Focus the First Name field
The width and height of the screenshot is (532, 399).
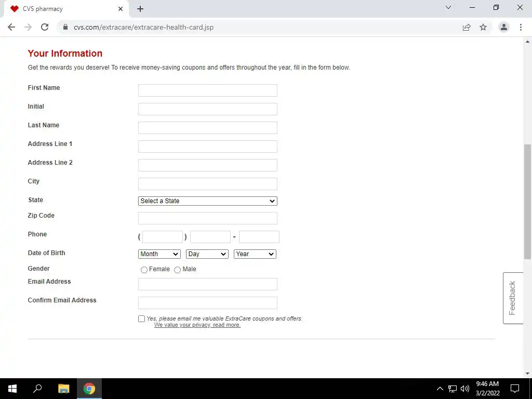pos(208,90)
